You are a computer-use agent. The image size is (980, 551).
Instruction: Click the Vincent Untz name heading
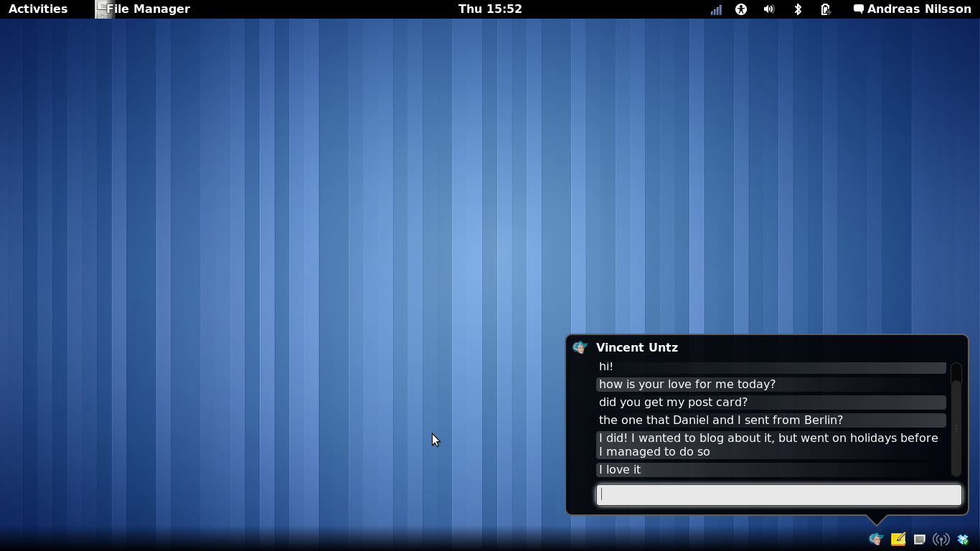click(637, 347)
